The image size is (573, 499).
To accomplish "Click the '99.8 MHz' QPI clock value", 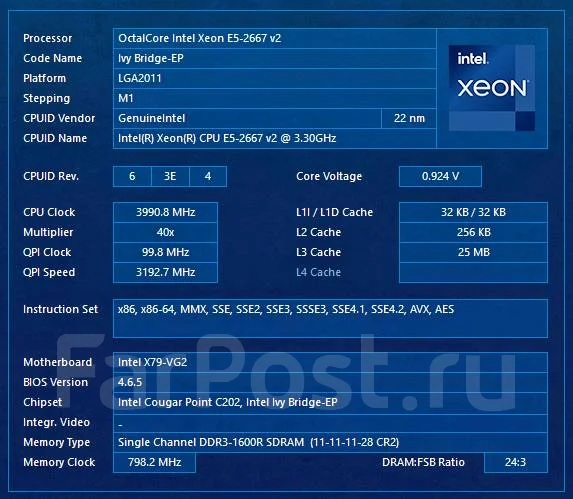I will (166, 252).
